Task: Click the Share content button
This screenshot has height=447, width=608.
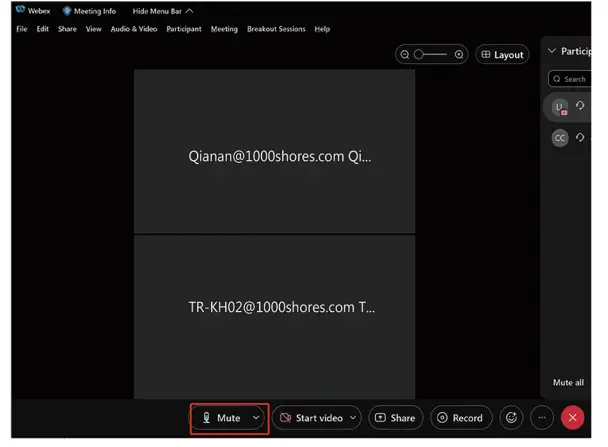Action: (x=395, y=418)
